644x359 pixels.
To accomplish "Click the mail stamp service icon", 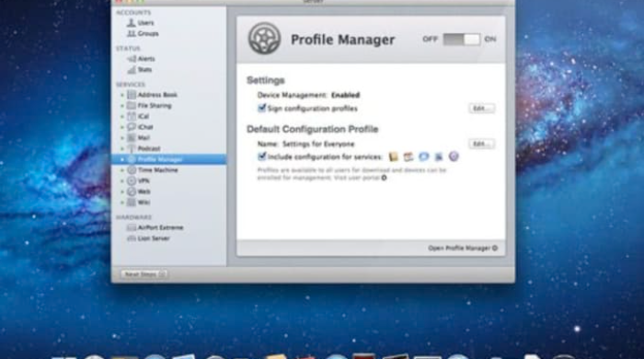I will (x=439, y=156).
